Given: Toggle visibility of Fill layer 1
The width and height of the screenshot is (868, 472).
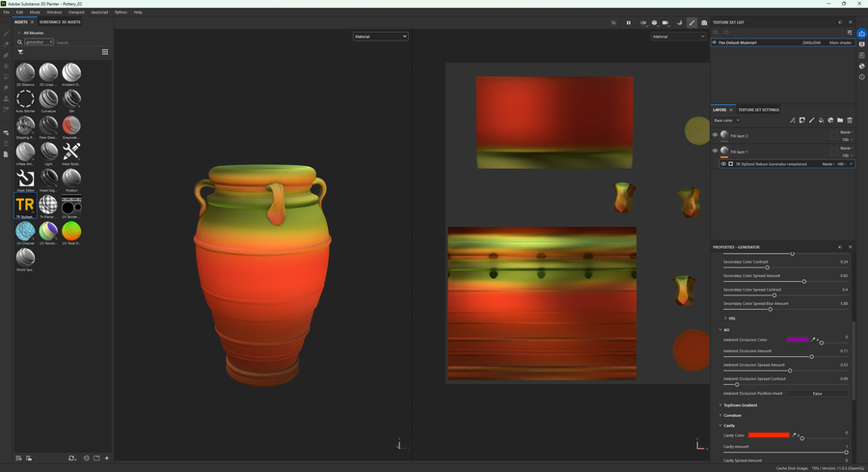Looking at the screenshot, I should (x=715, y=151).
